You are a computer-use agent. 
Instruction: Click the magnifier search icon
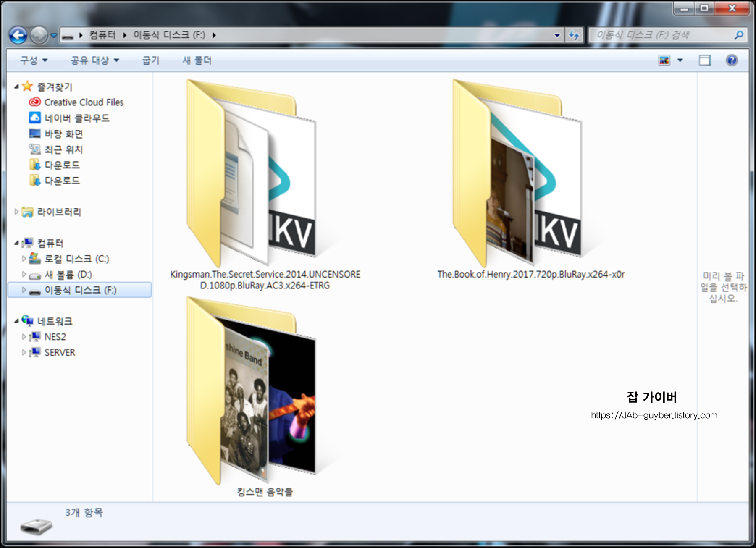739,35
